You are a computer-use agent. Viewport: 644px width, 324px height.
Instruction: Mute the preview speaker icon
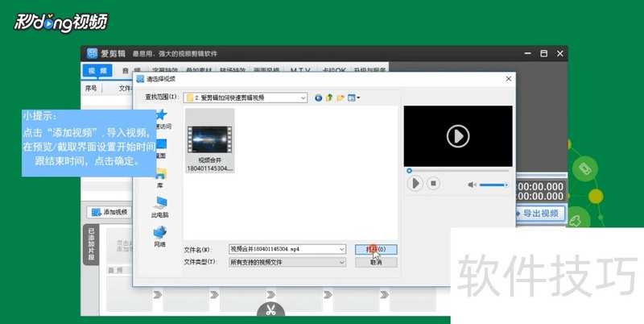click(x=473, y=185)
